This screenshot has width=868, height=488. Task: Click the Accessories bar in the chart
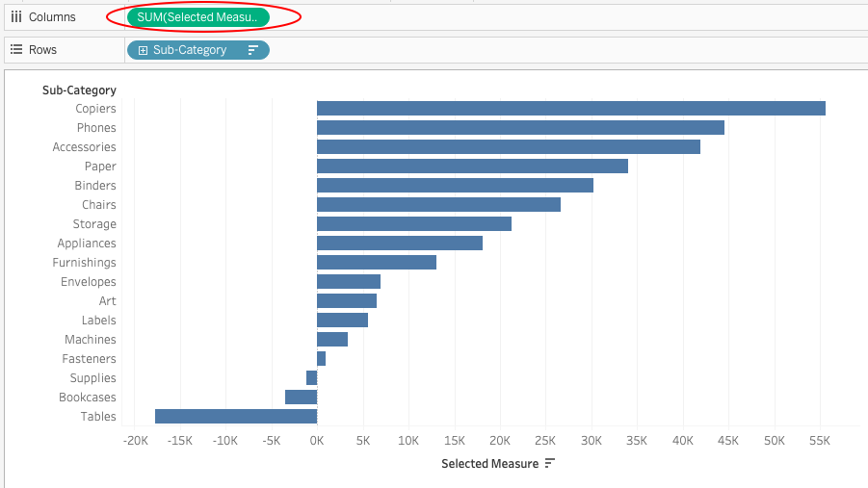[509, 147]
